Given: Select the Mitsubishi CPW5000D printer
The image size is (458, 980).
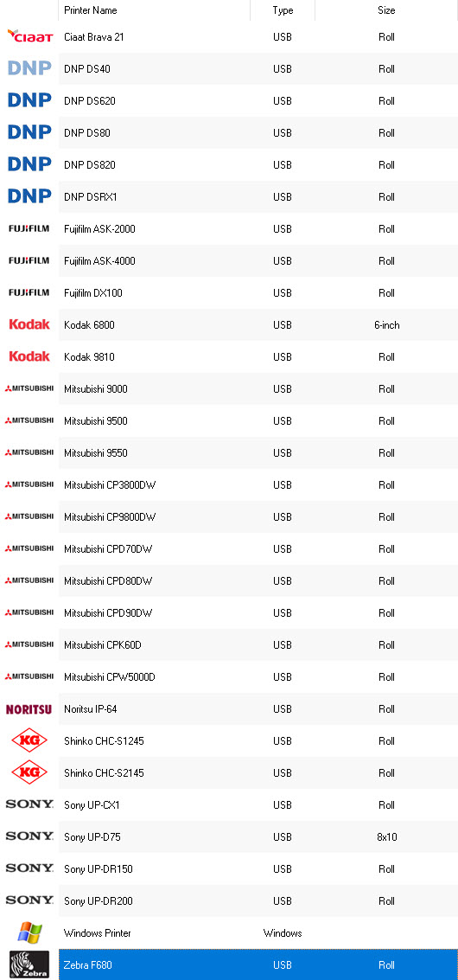Looking at the screenshot, I should click(258, 677).
